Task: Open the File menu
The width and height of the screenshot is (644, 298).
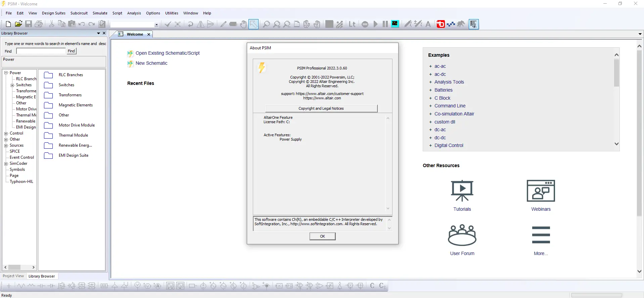Action: (x=9, y=13)
